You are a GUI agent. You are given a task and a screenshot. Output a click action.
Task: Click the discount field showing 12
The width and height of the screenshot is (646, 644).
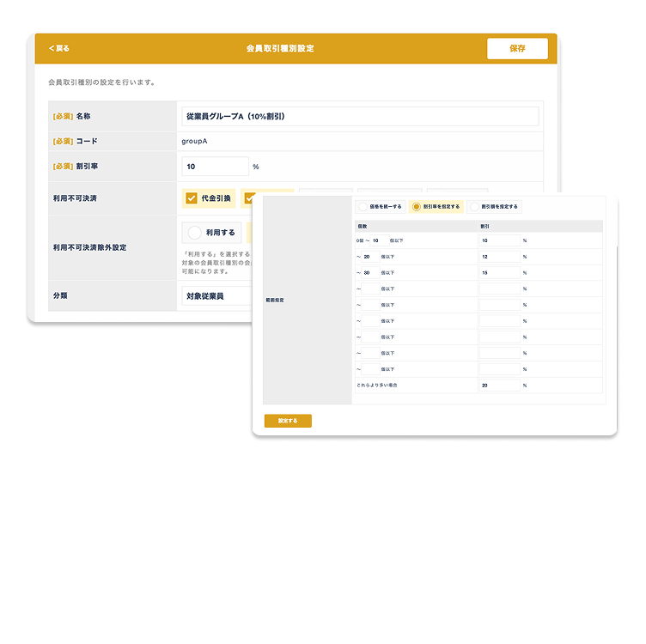pyautogui.click(x=499, y=257)
